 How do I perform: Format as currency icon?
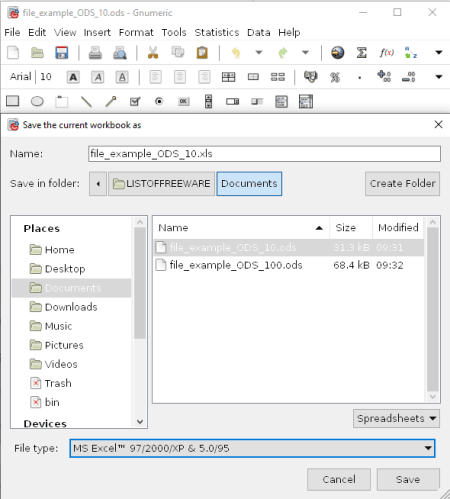(x=311, y=77)
